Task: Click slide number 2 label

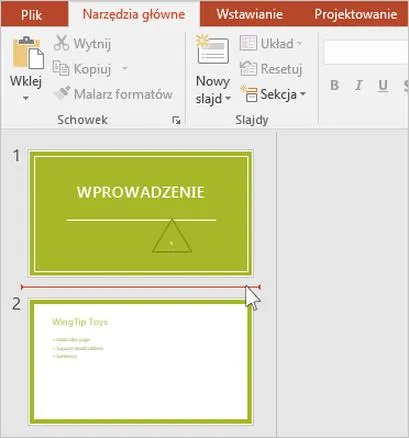Action: 16,304
